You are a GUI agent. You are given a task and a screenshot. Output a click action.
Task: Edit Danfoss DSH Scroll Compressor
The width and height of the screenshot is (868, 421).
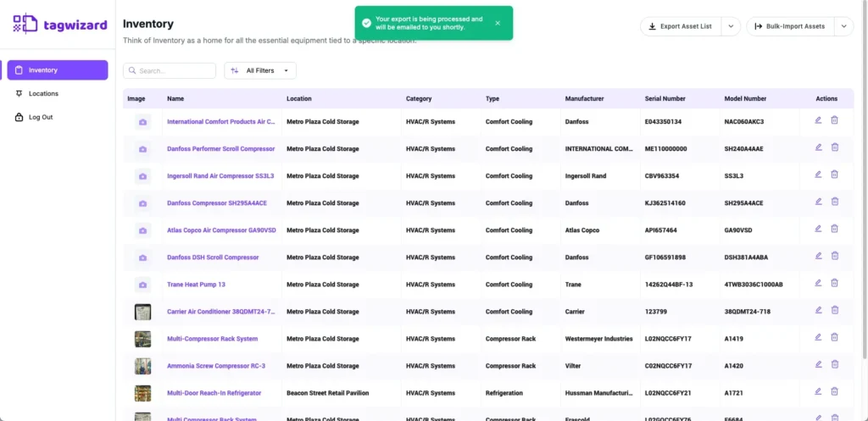point(818,256)
